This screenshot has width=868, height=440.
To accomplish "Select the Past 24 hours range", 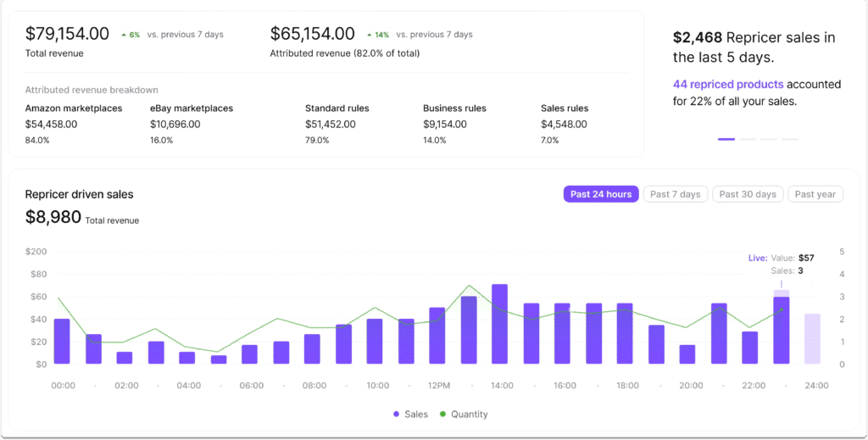I will (600, 194).
